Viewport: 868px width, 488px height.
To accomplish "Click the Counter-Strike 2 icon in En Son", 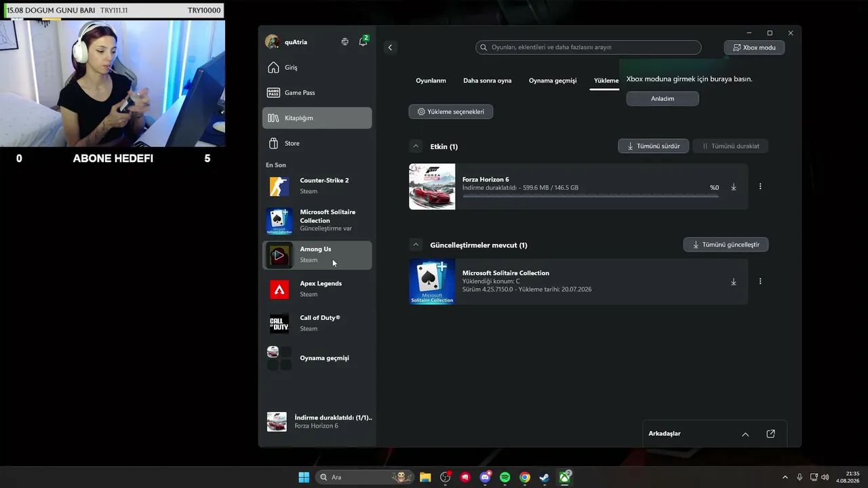I will (279, 186).
